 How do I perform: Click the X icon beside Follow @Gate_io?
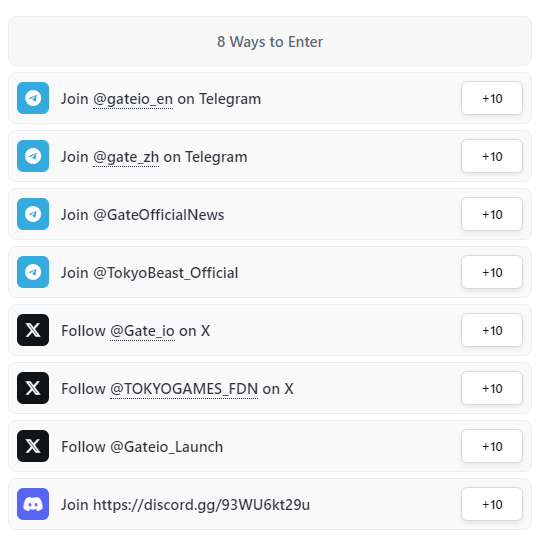tap(33, 330)
